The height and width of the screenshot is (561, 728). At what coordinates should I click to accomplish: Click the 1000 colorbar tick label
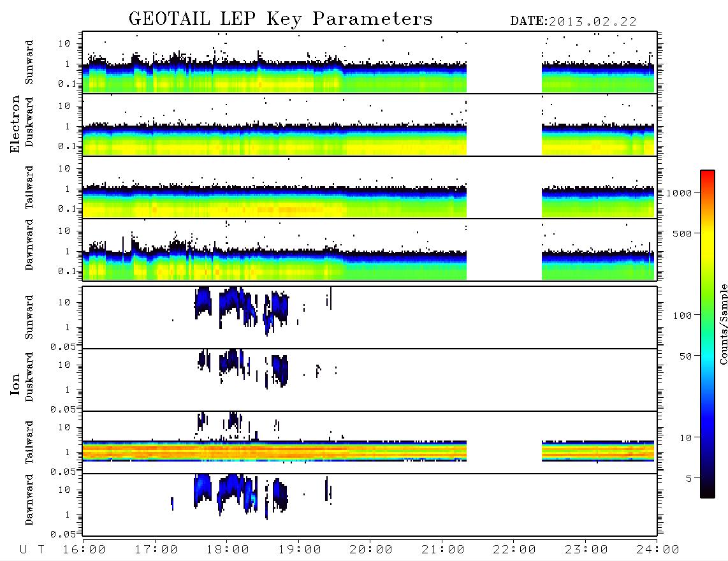click(679, 193)
